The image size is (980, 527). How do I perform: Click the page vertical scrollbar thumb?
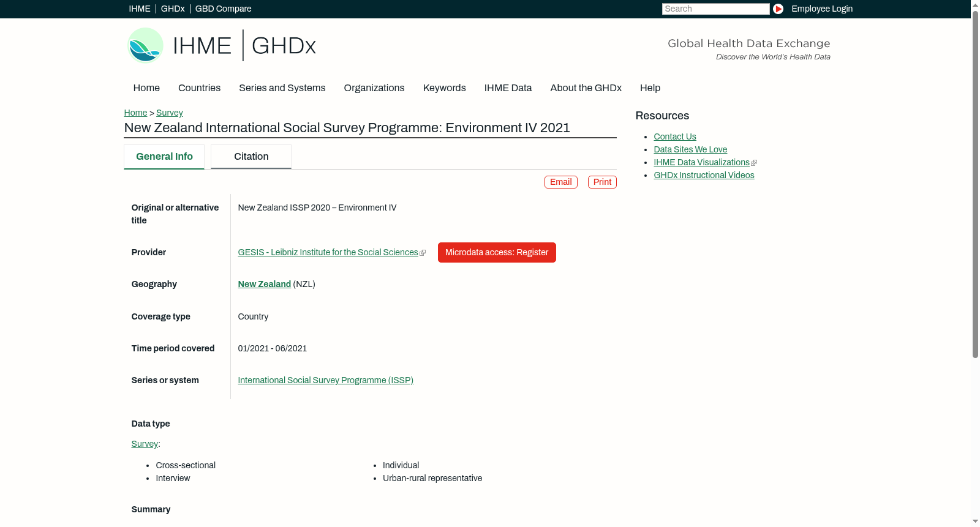tap(975, 184)
